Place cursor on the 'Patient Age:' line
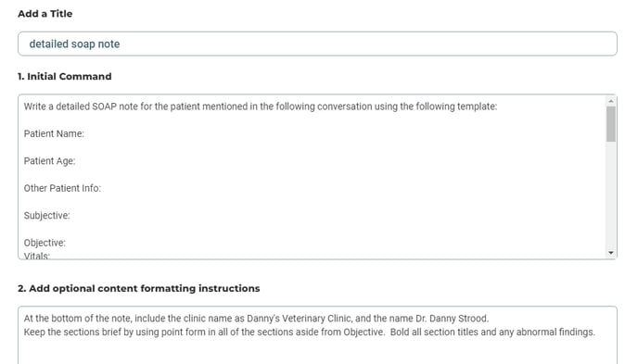The width and height of the screenshot is (638, 364). pyautogui.click(x=49, y=161)
